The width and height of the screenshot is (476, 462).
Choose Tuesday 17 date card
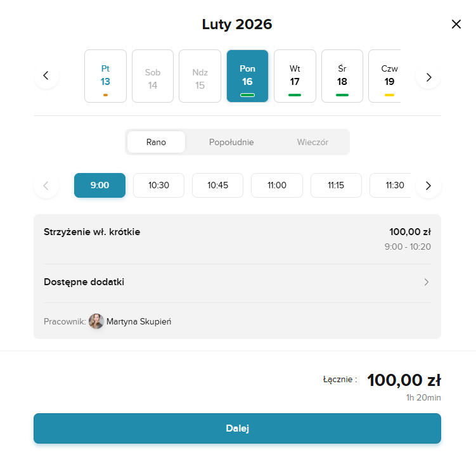click(x=295, y=76)
